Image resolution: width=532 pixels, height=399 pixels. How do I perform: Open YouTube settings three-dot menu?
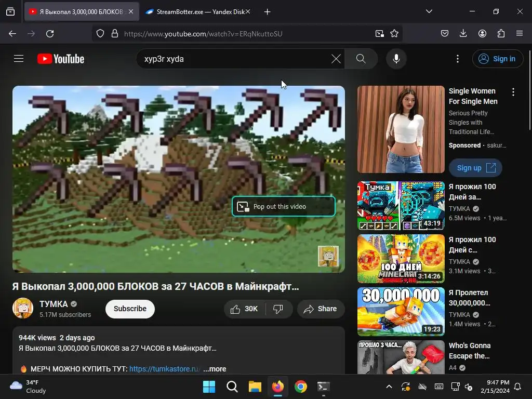pos(457,59)
